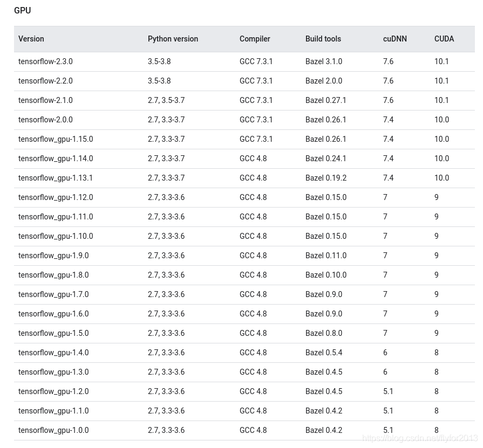Select the tensorflow_gpu-1.3.0 cell

tap(53, 371)
